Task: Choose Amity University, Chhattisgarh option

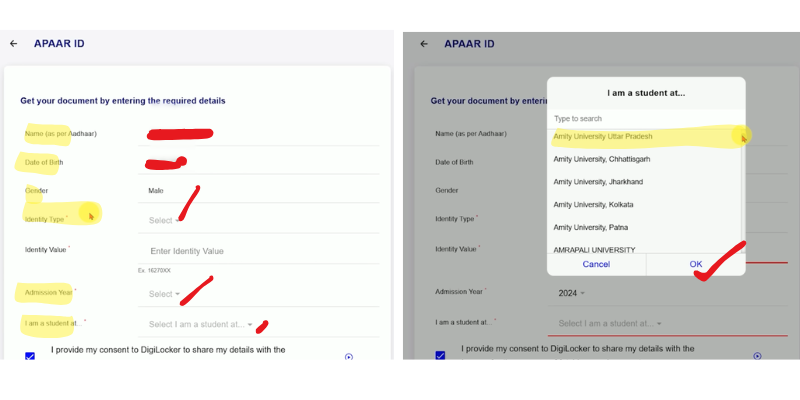Action: coord(606,158)
